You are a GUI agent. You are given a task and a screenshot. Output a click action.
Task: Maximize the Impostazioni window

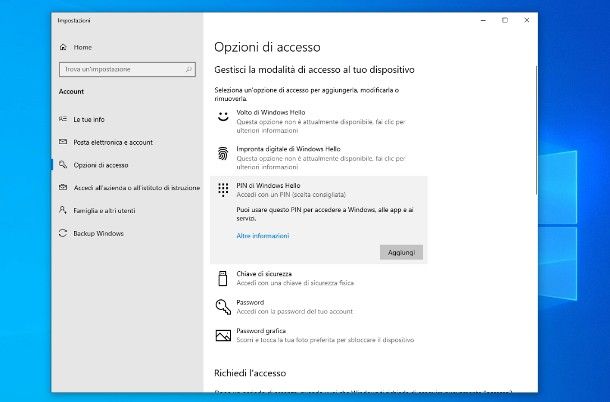[x=505, y=20]
